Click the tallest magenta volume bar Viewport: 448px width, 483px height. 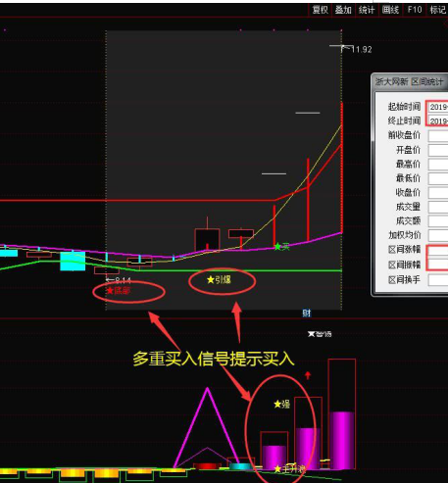pyautogui.click(x=342, y=440)
